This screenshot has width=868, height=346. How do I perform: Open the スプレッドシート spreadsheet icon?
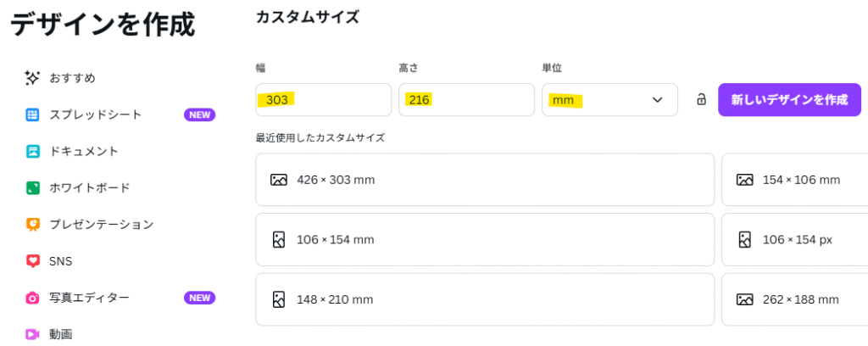[33, 114]
